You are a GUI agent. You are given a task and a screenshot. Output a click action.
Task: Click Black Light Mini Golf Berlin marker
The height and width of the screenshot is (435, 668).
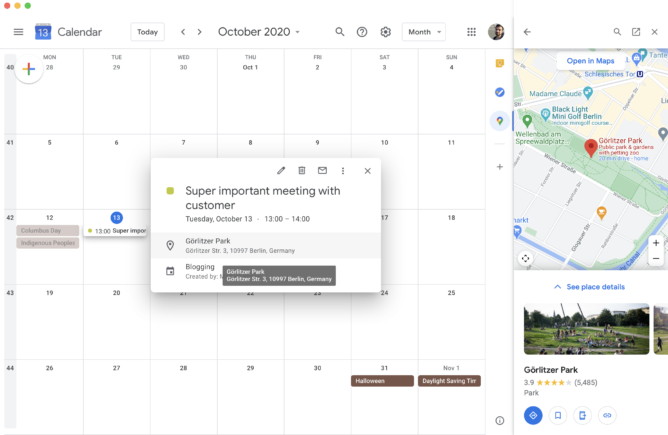pos(546,114)
